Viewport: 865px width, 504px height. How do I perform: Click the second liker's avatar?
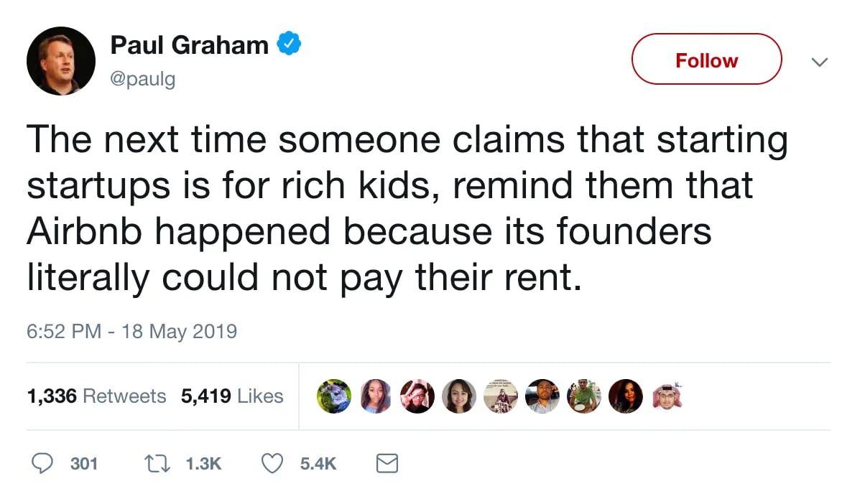pyautogui.click(x=376, y=396)
